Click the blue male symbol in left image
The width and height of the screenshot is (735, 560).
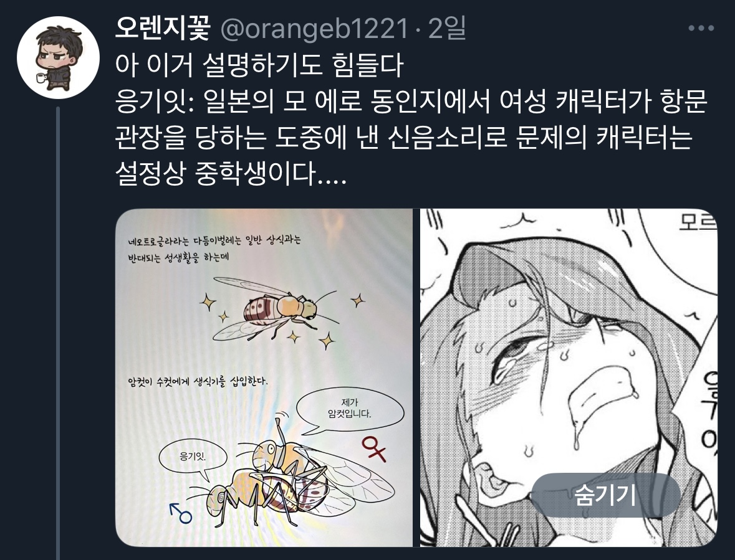(x=180, y=513)
